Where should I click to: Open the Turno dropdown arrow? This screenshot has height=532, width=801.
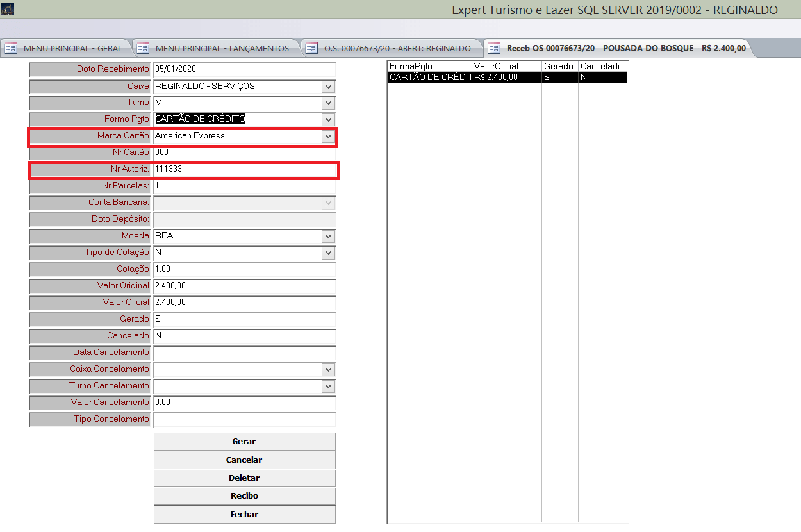pyautogui.click(x=328, y=103)
